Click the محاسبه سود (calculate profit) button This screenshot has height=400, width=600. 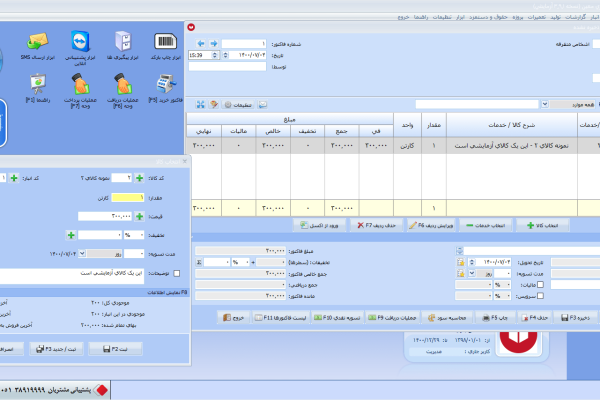point(447,318)
